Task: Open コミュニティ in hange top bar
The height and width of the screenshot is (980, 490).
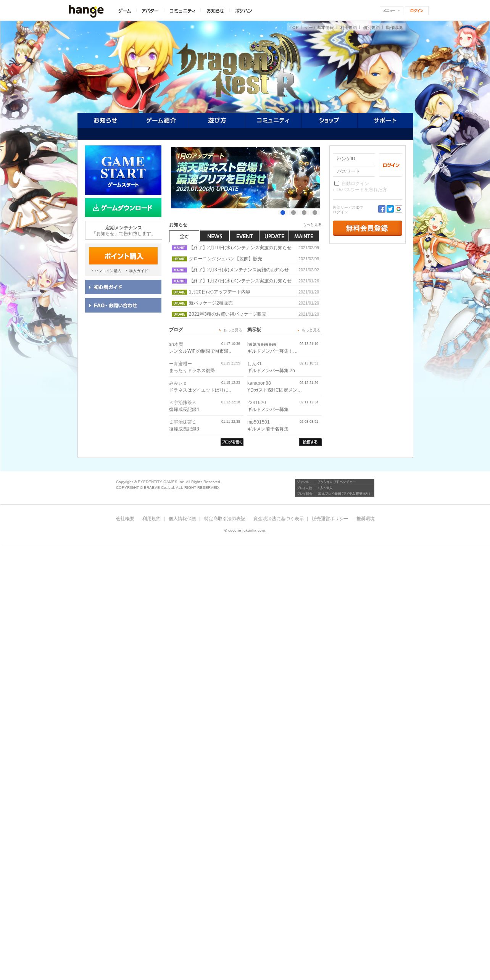Action: pos(182,11)
